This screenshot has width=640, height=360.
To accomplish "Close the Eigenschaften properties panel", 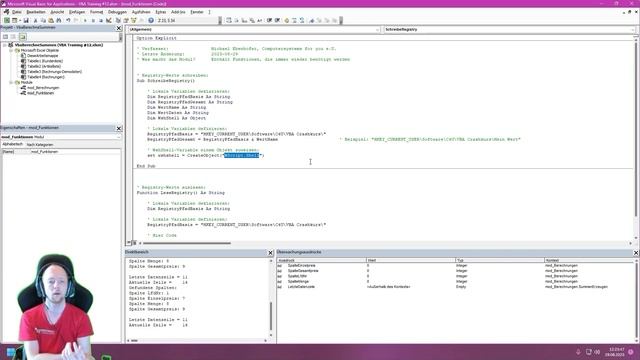I will (119, 128).
